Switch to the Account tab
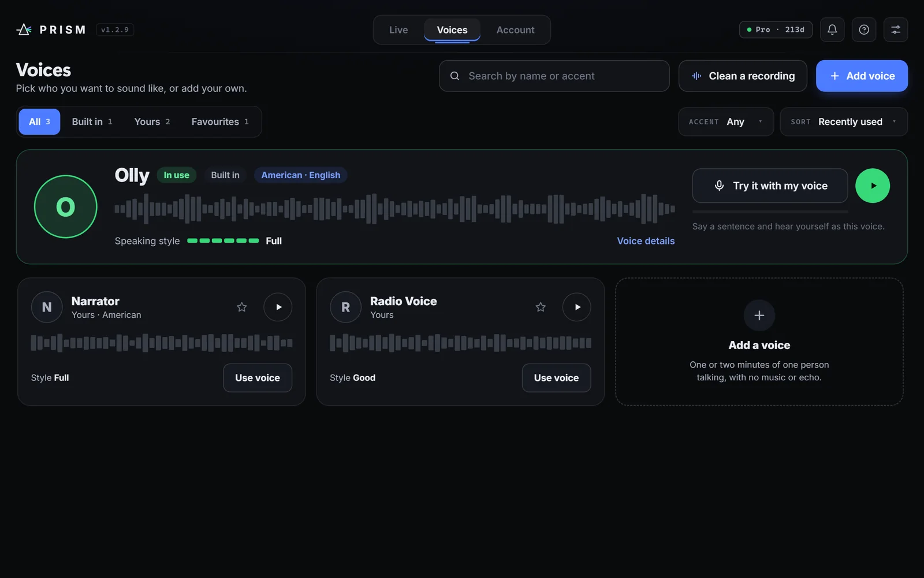The width and height of the screenshot is (924, 578). (x=516, y=30)
